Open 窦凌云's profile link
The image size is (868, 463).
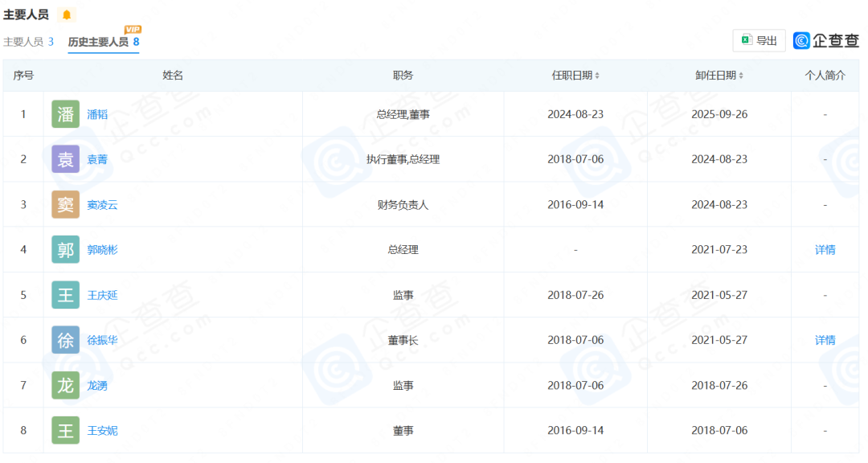tap(101, 204)
